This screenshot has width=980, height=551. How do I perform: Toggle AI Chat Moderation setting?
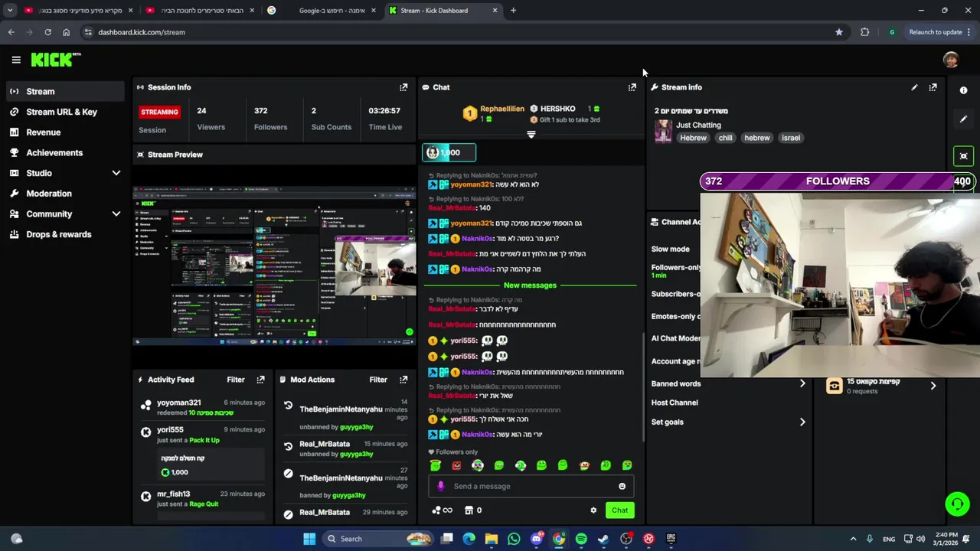pos(675,338)
